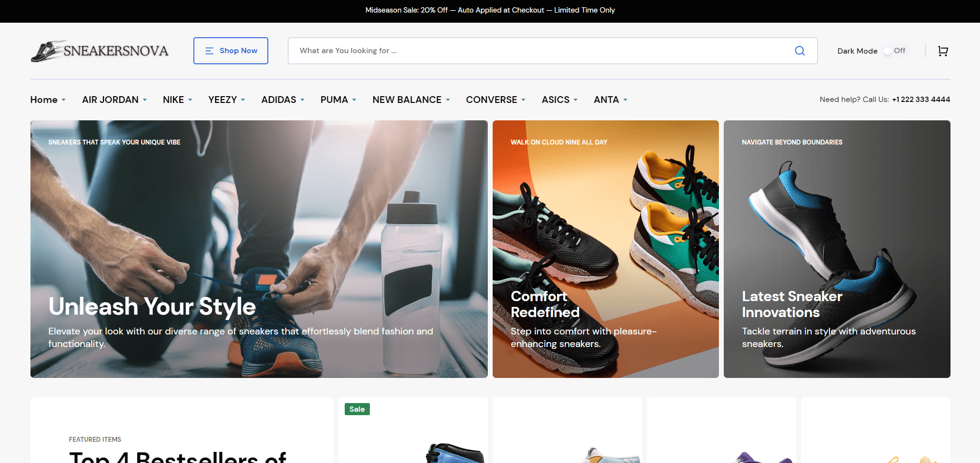Click the Elevate your look description

click(241, 337)
